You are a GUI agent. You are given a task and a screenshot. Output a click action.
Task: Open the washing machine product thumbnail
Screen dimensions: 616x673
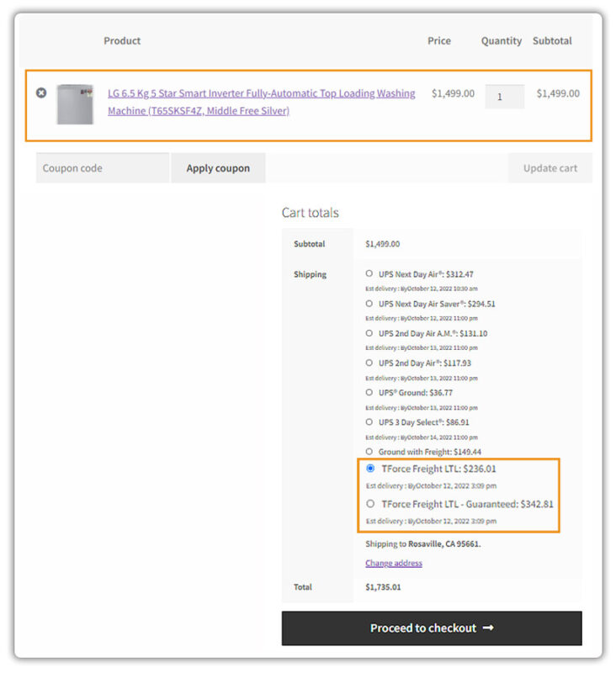pos(75,104)
